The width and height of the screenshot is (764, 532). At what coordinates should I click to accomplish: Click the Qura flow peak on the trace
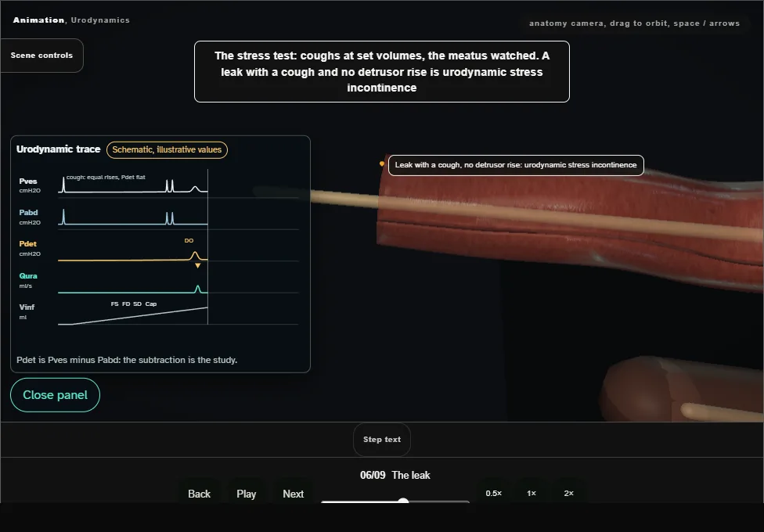point(197,289)
